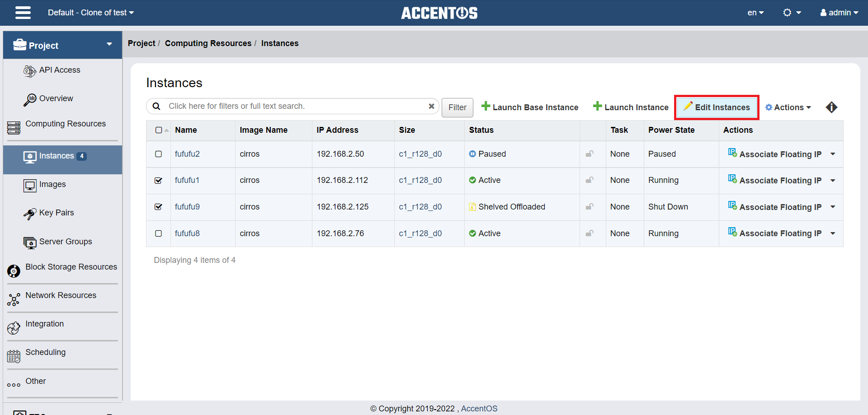Click the search magnifier icon
Viewport: 868px width, 415px height.
tap(156, 106)
